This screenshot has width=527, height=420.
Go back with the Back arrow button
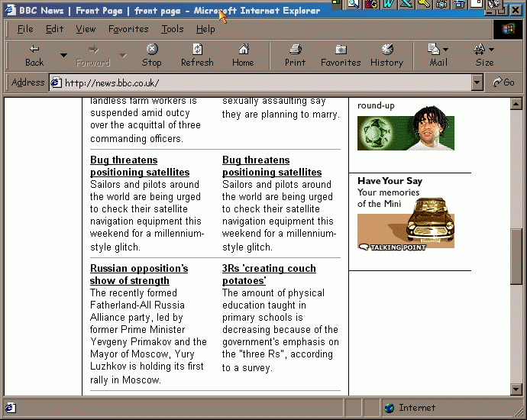pyautogui.click(x=34, y=56)
